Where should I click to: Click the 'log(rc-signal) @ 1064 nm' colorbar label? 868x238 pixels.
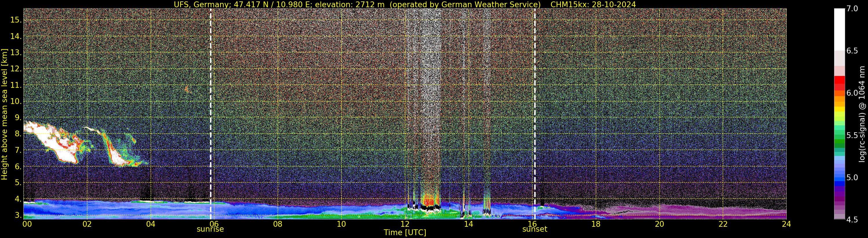click(x=862, y=114)
